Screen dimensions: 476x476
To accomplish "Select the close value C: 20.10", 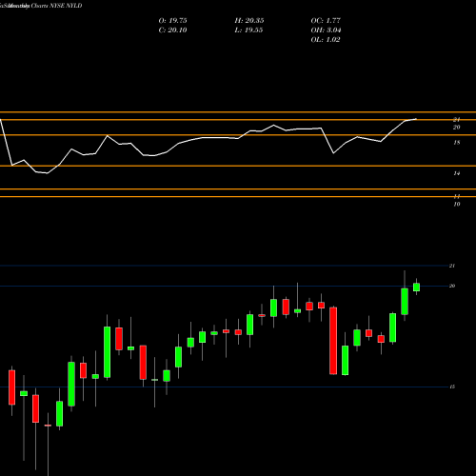I will 172,30.
